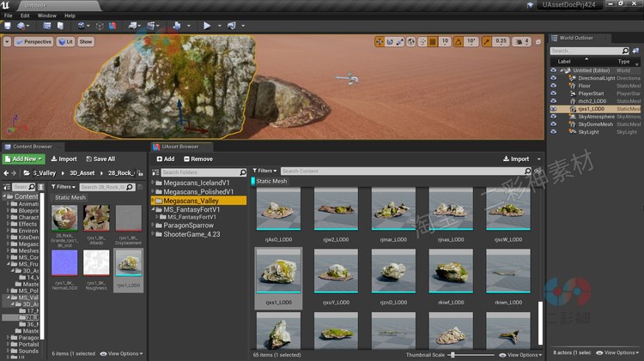Toggle scale snapping icon

(x=487, y=42)
